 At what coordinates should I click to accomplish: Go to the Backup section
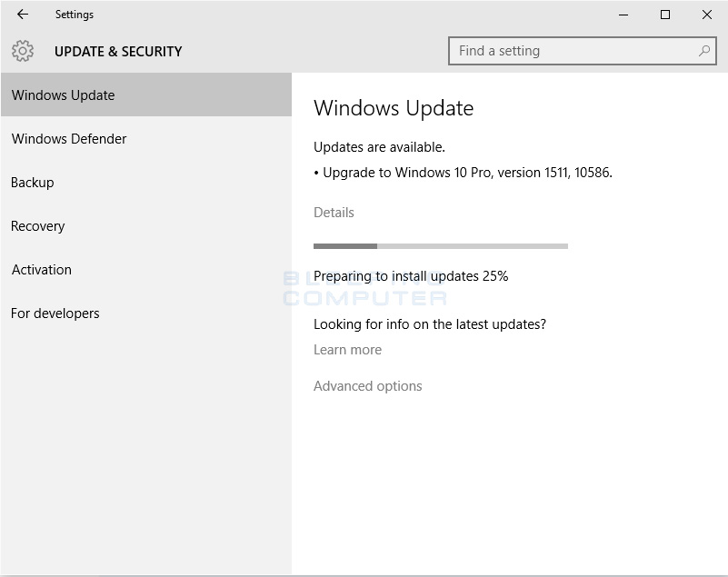coord(32,182)
